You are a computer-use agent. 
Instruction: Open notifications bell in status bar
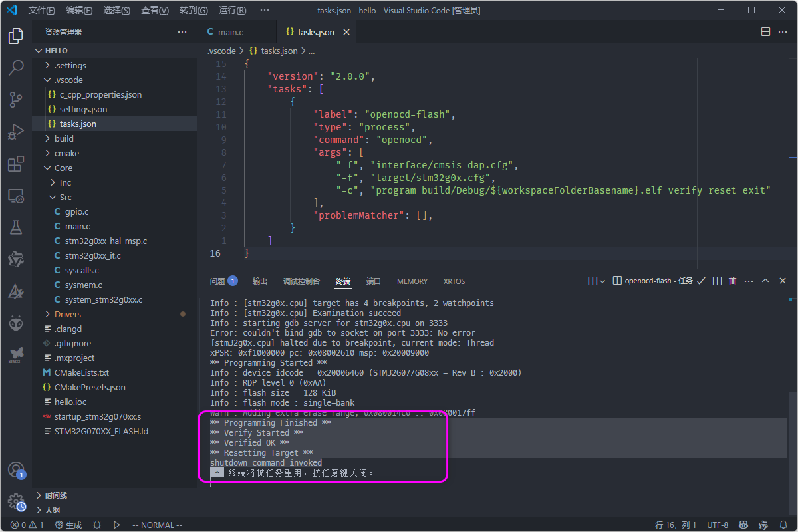783,525
